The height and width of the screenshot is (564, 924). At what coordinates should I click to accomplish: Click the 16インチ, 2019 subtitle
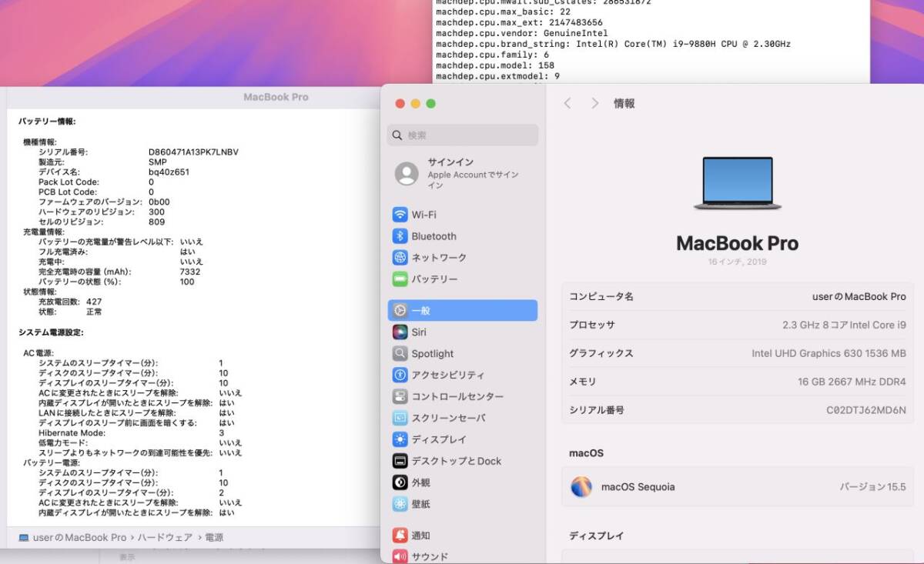[737, 262]
